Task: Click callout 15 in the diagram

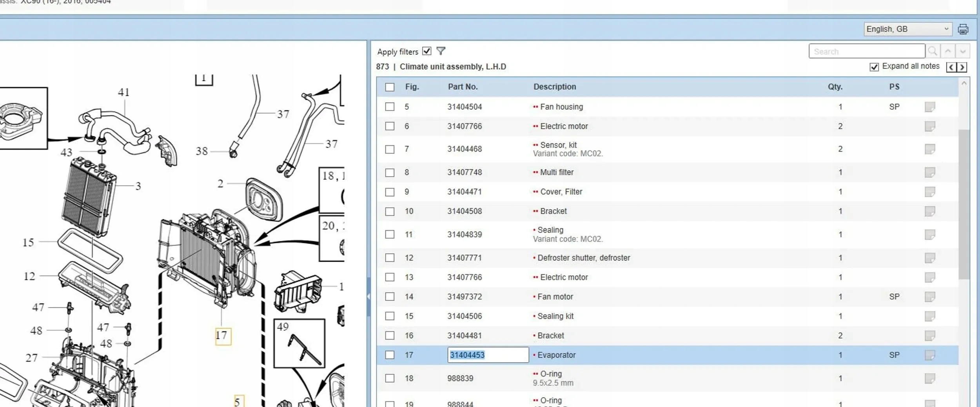Action: pos(28,242)
